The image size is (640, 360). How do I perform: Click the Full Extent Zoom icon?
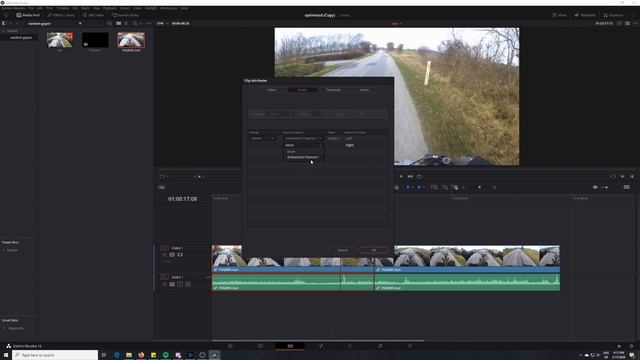tap(434, 187)
